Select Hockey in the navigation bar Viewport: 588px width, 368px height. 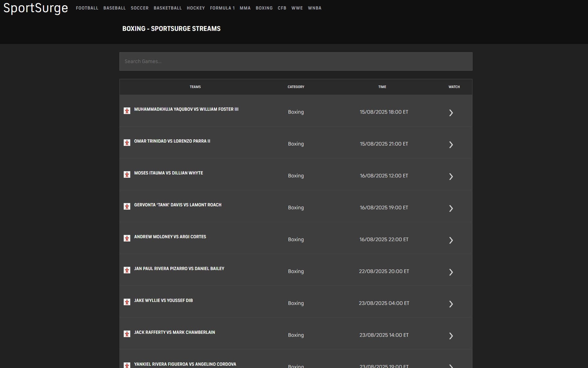[x=196, y=8]
